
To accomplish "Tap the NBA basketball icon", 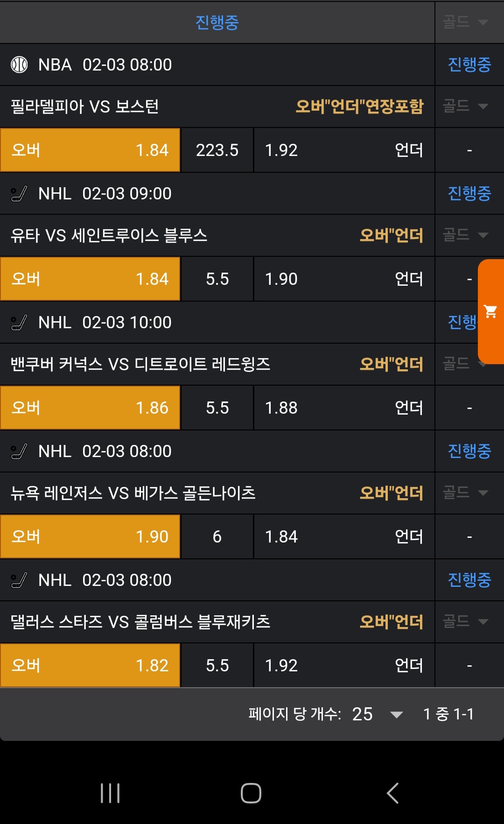I will tap(19, 64).
